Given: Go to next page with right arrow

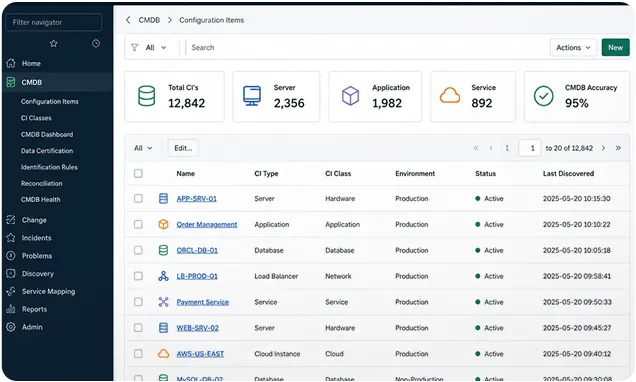Looking at the screenshot, I should (603, 148).
